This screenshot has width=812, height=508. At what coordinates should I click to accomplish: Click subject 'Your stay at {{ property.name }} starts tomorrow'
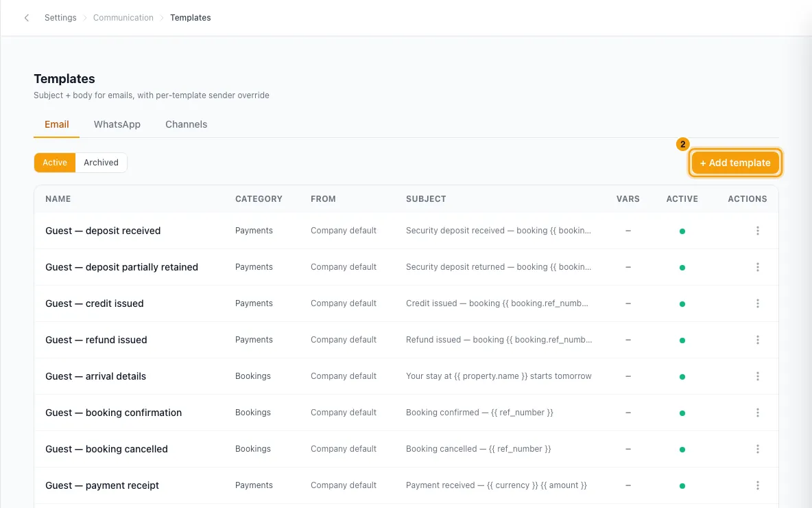click(x=499, y=376)
